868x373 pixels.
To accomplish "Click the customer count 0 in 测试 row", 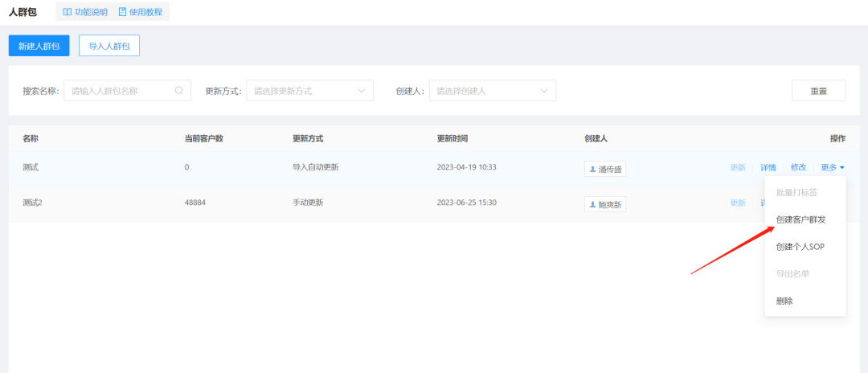I will [x=187, y=167].
